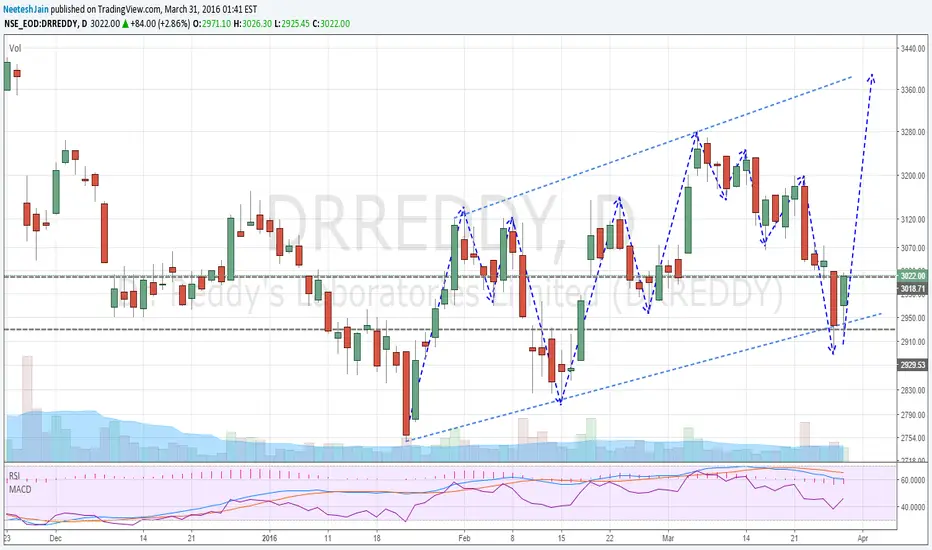
Task: Click the 3280.00 price axis label
Action: point(913,132)
